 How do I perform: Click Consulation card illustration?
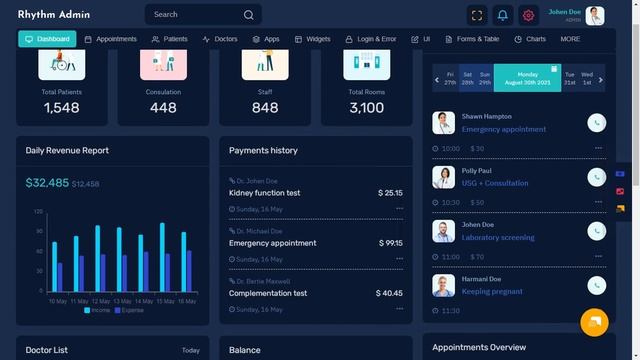[x=163, y=64]
